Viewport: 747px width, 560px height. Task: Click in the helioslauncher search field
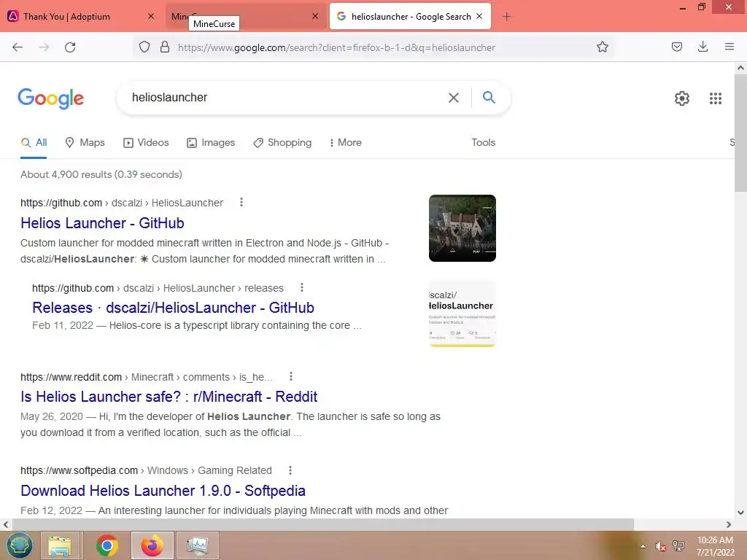286,98
